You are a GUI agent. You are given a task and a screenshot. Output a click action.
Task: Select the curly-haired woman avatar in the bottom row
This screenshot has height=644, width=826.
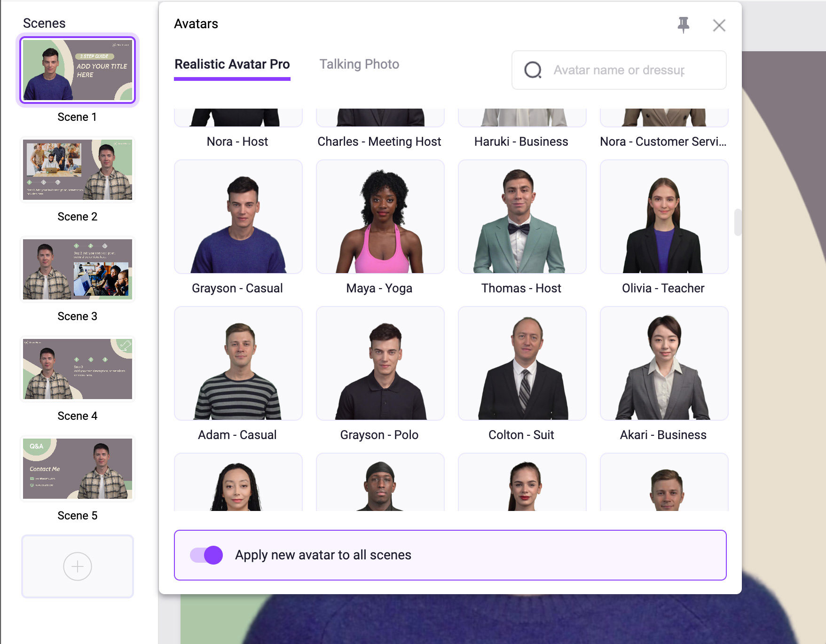click(x=238, y=482)
